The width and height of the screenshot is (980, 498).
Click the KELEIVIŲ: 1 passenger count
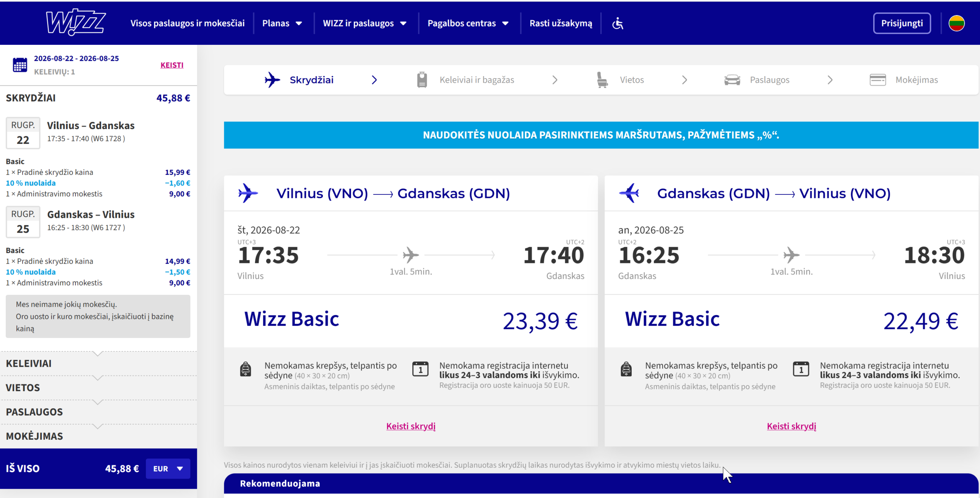(54, 72)
